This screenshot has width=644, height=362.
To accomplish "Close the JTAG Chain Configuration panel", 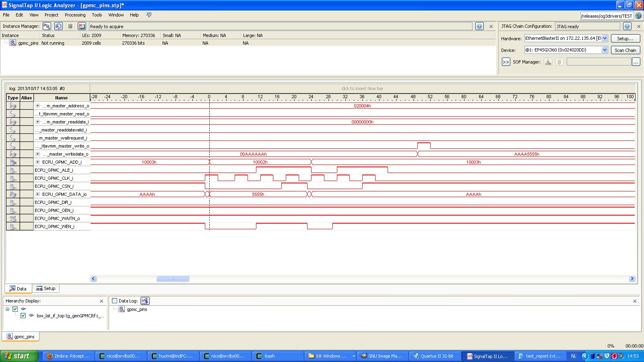I will pos(639,26).
